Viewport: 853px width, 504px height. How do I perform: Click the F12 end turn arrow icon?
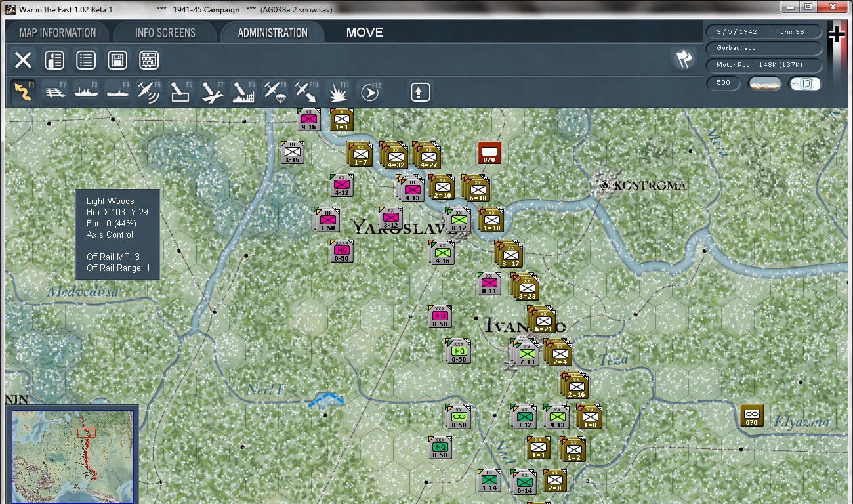coord(369,92)
